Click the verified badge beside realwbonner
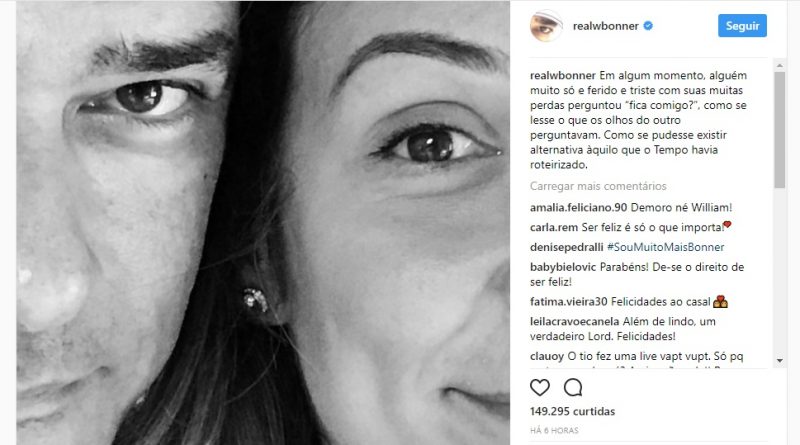The image size is (800, 445). tap(649, 26)
